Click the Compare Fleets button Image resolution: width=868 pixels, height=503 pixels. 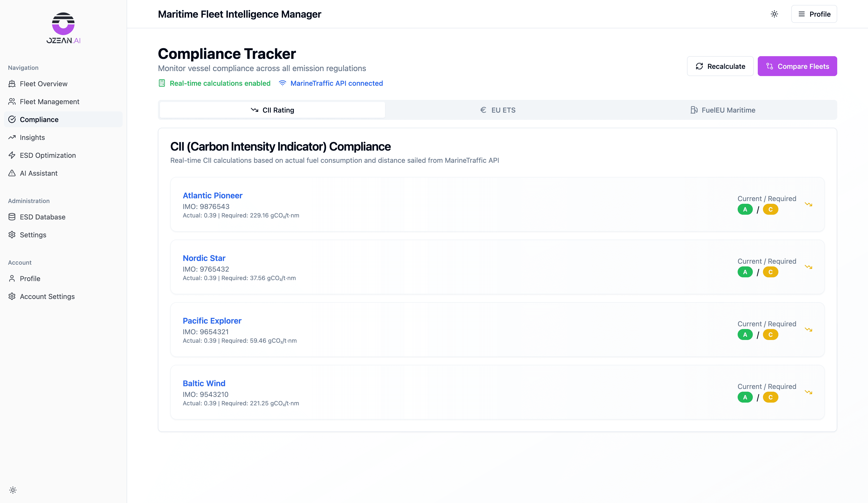click(797, 66)
